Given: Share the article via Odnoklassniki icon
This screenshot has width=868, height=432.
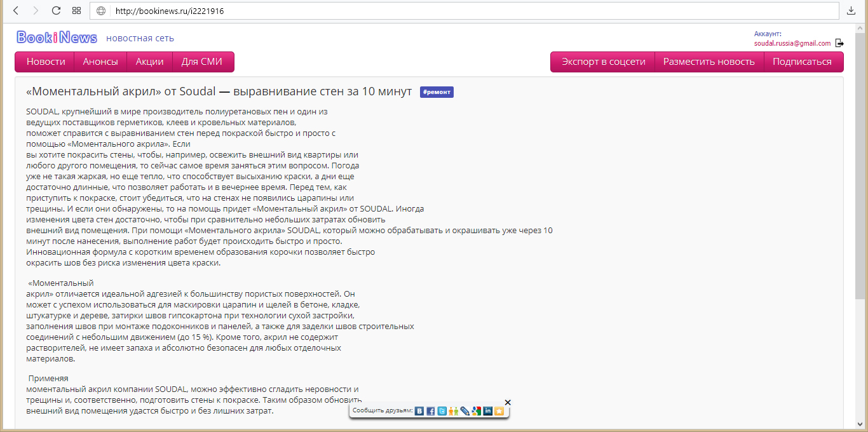Looking at the screenshot, I should point(454,411).
